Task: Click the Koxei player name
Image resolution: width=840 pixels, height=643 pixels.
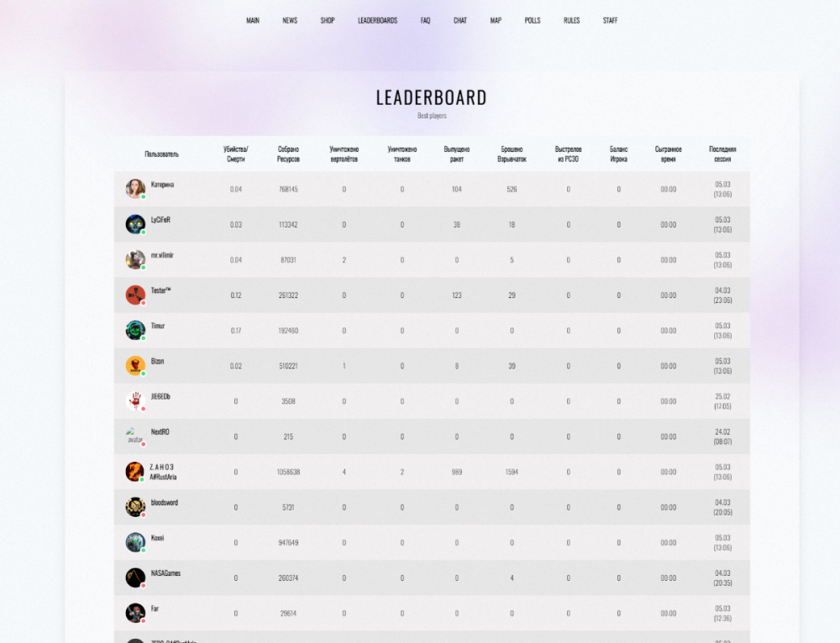Action: (x=157, y=538)
